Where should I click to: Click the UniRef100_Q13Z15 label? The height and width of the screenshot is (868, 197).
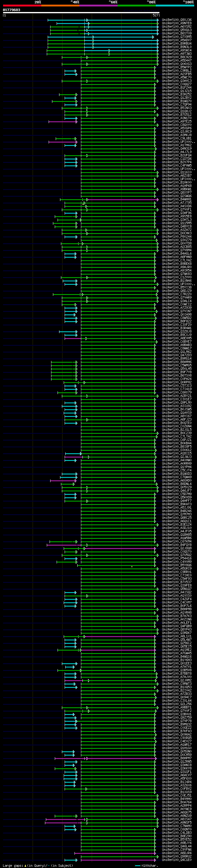177,91
